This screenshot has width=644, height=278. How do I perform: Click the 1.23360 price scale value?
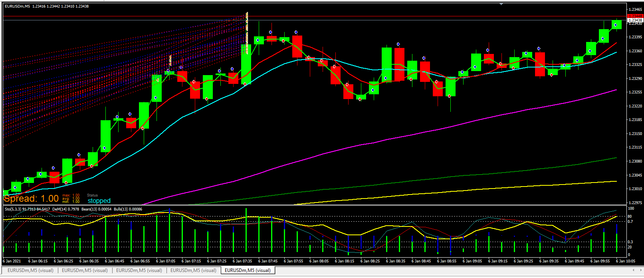click(x=635, y=51)
